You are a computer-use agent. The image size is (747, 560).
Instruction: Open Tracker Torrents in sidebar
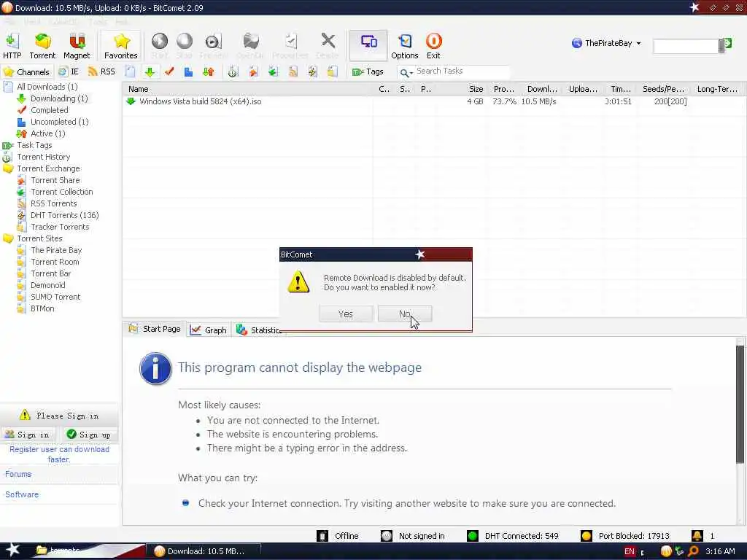coord(60,227)
